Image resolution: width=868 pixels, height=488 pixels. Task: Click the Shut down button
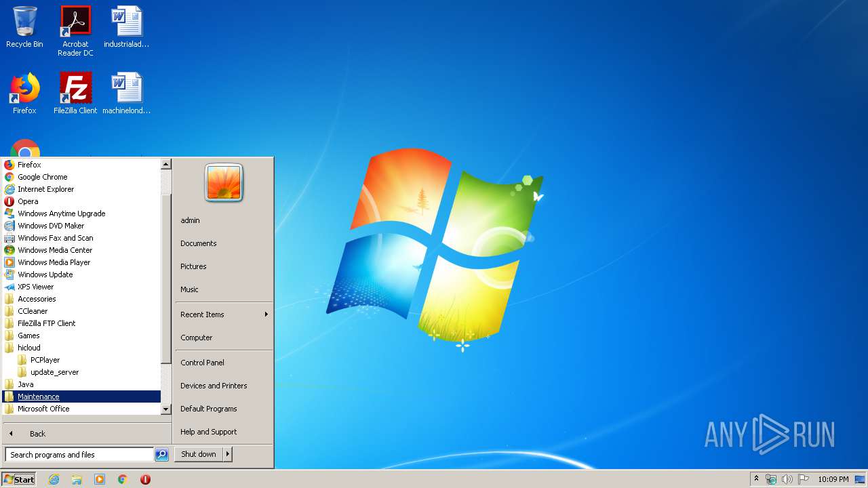pos(199,454)
